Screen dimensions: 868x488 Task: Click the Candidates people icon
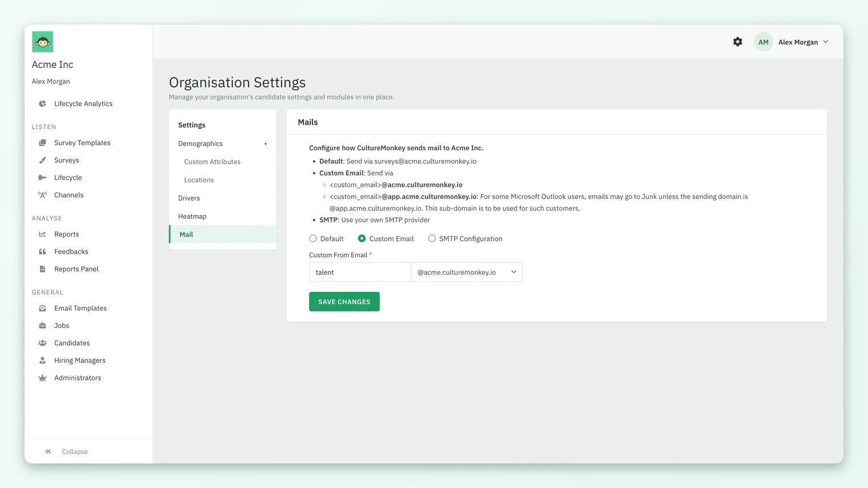tap(42, 343)
